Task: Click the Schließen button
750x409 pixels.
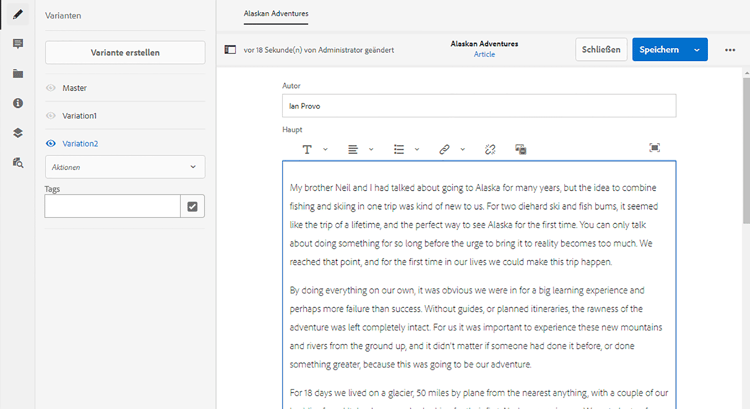Action: tap(601, 50)
